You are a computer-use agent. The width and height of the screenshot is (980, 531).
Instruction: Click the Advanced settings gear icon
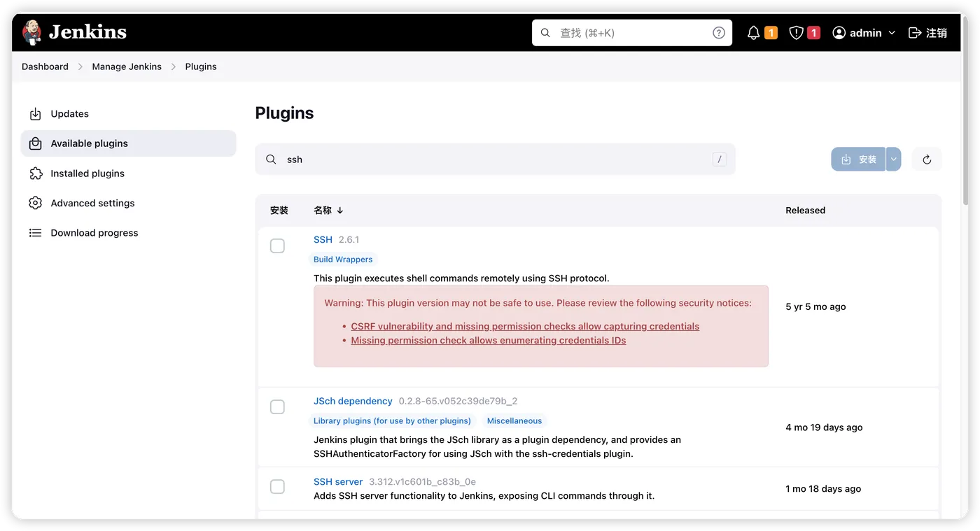(35, 203)
